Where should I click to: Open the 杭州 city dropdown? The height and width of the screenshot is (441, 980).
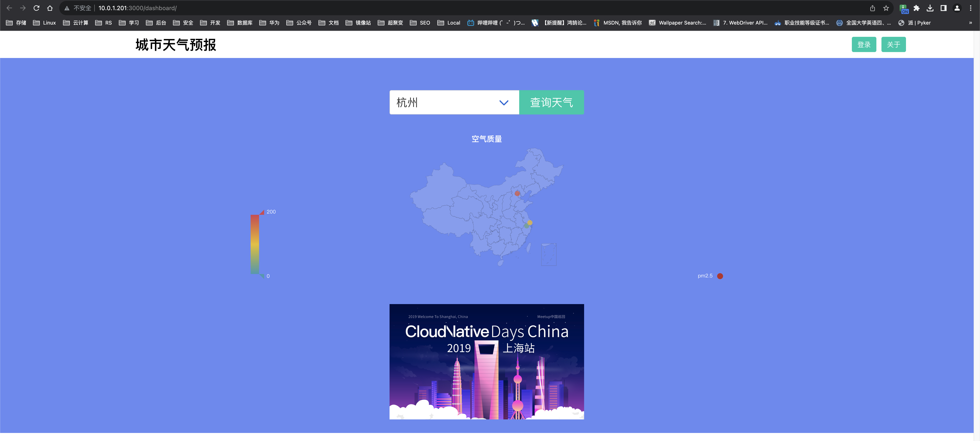click(454, 102)
